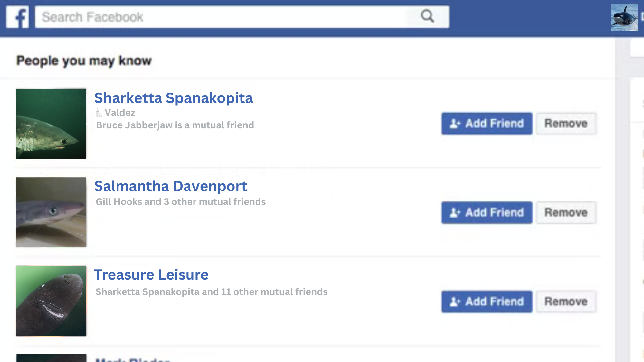Click the search magnifying glass icon
The image size is (644, 362).
pyautogui.click(x=427, y=16)
